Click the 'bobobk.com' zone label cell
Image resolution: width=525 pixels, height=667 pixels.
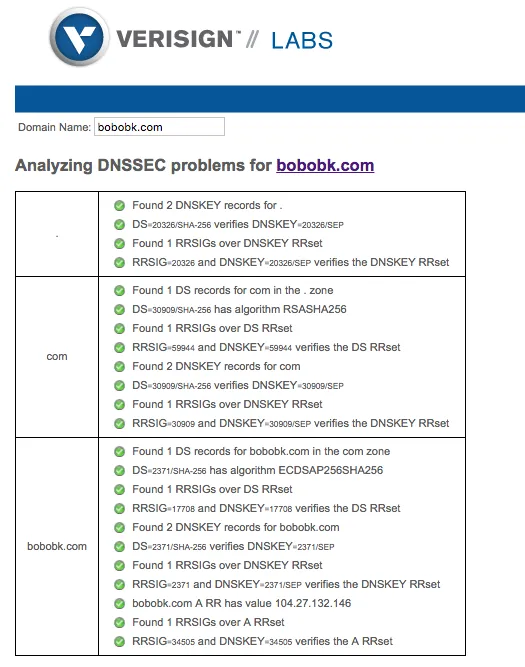click(x=57, y=546)
